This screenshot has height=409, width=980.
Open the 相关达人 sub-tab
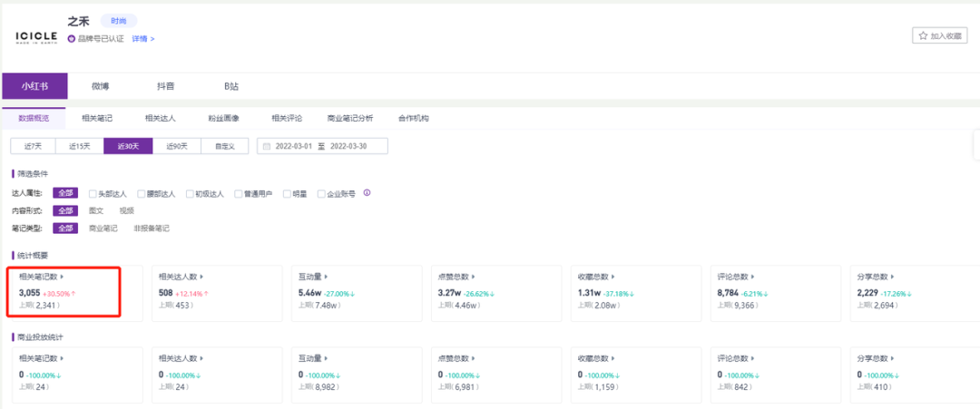coord(160,118)
